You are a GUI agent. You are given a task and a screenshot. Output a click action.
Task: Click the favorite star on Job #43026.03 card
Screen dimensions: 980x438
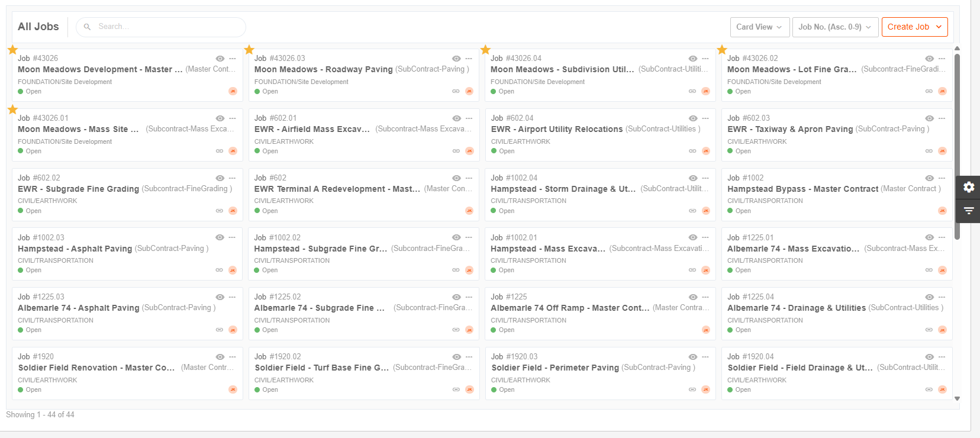tap(249, 50)
